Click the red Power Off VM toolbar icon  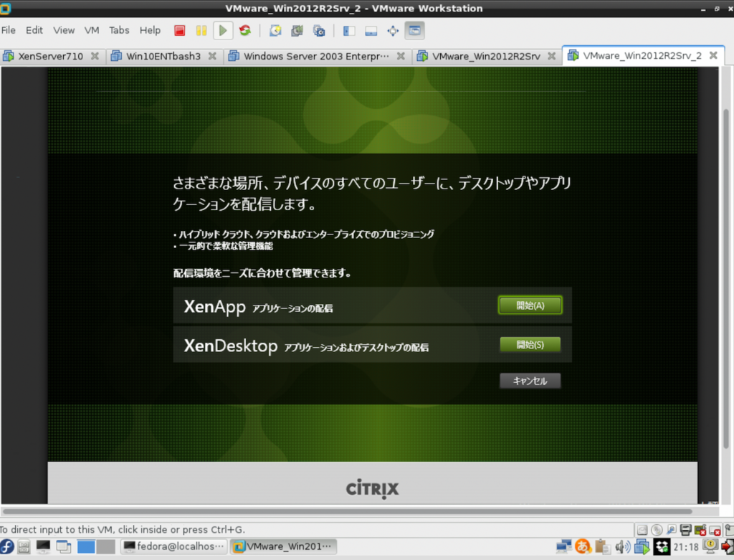click(x=180, y=31)
